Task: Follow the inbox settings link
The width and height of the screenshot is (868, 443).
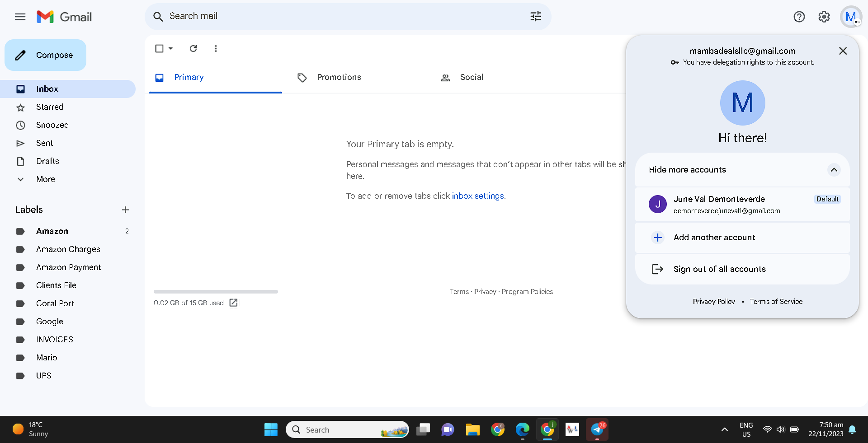Action: (x=478, y=196)
